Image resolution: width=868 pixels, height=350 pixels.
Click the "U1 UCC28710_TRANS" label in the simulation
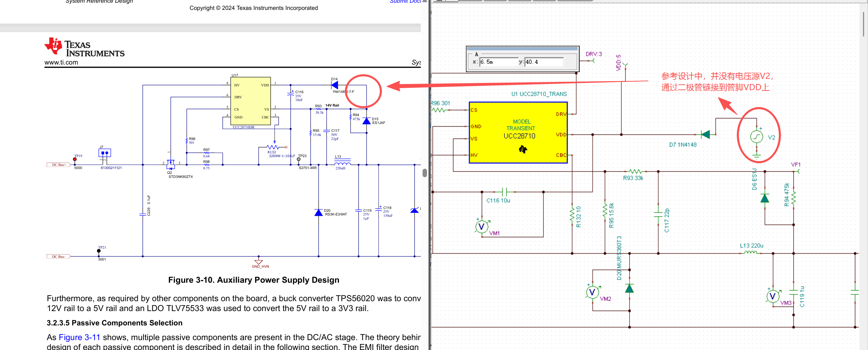[x=539, y=94]
